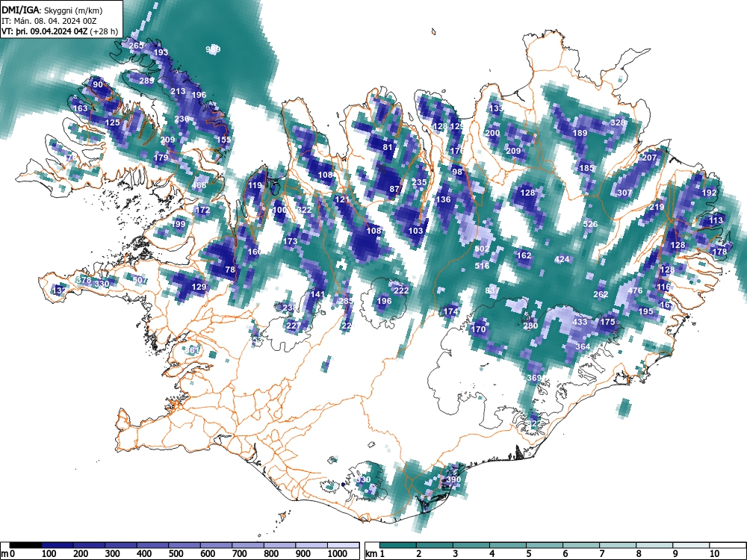
Task: Click the visibility value 526
Action: (590, 224)
